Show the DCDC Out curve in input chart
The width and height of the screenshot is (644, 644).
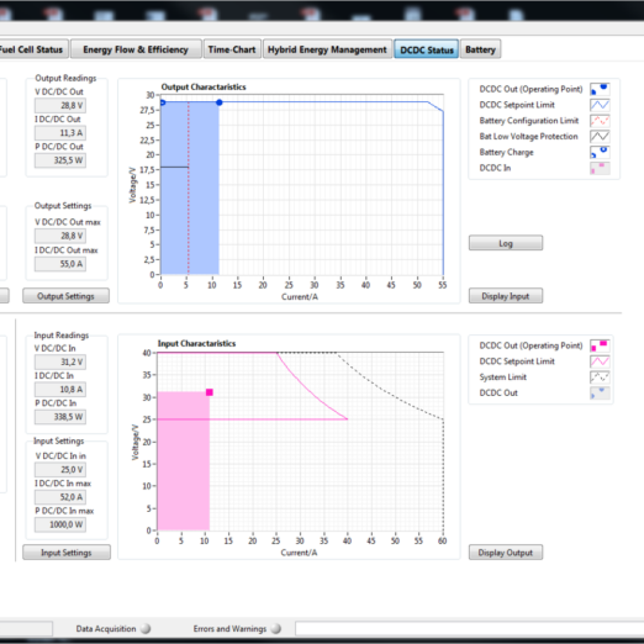[x=600, y=393]
